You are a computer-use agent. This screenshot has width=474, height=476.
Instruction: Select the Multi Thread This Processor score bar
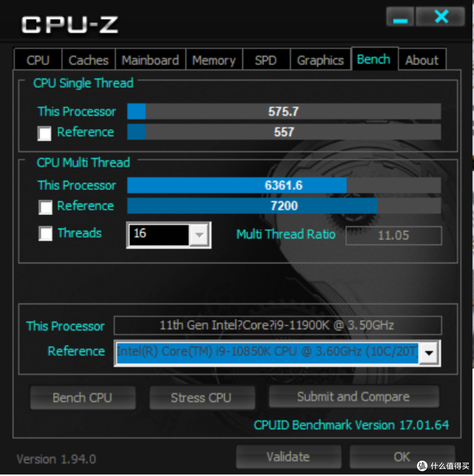(x=284, y=185)
